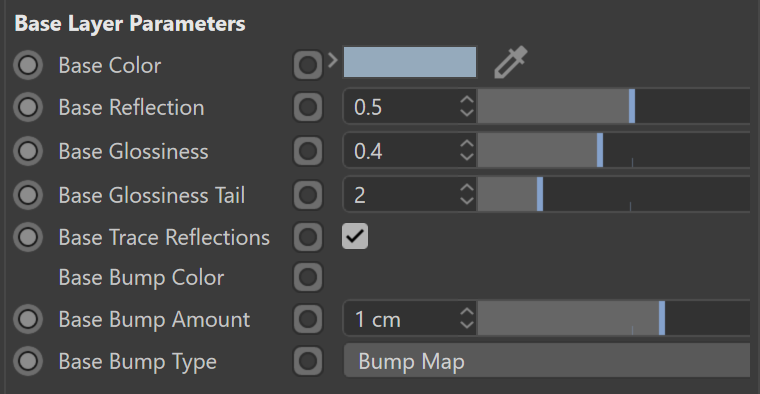Open the light blue Base Color swatch
Viewport: 760px width, 394px height.
(x=410, y=62)
